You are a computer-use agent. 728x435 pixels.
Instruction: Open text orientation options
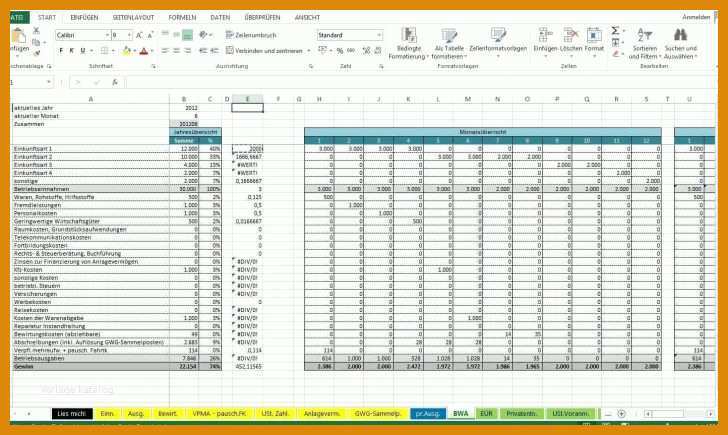click(x=203, y=35)
